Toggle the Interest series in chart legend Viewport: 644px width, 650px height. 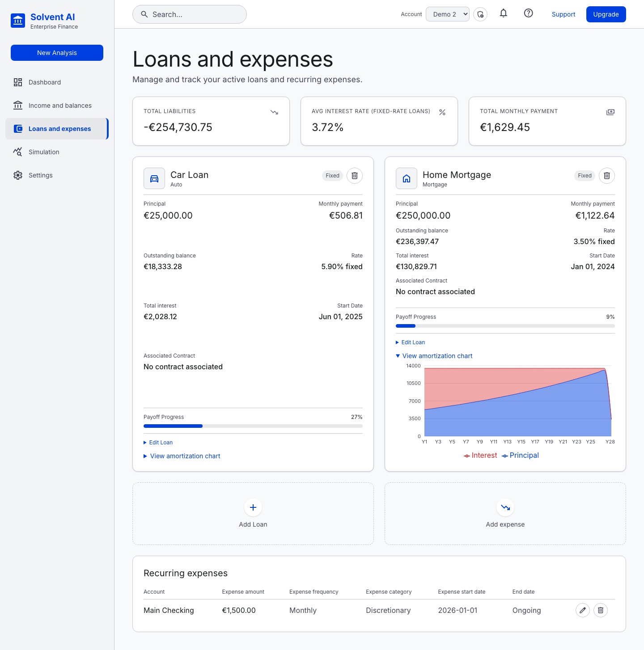[480, 455]
